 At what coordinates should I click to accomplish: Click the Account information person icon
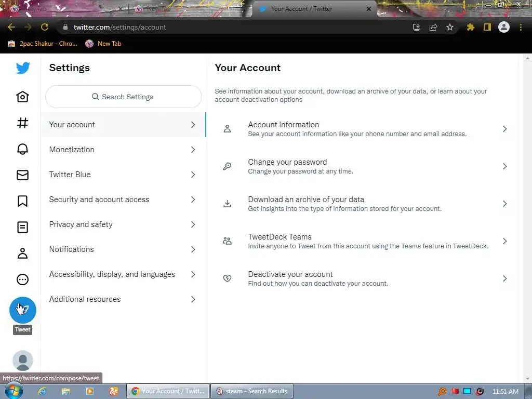coord(228,129)
